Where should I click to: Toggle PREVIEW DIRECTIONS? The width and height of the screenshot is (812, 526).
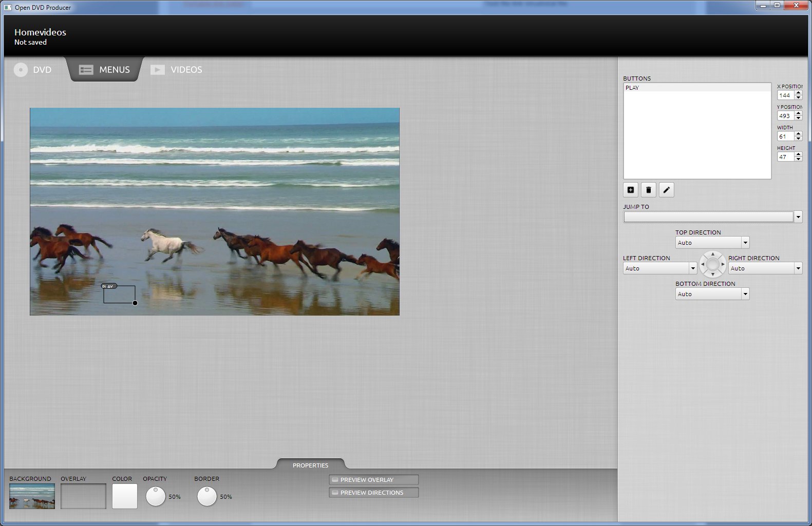pos(373,493)
